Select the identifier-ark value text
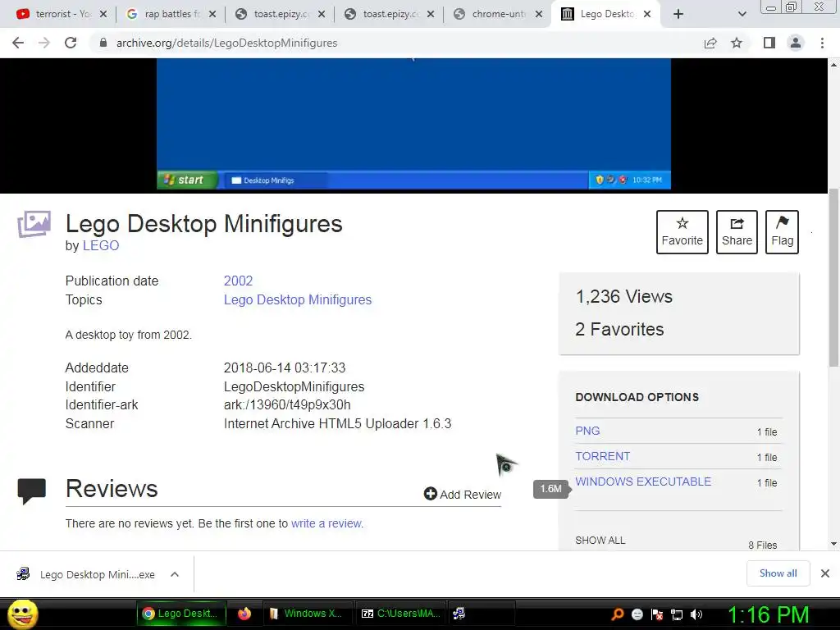The height and width of the screenshot is (630, 840). (287, 404)
